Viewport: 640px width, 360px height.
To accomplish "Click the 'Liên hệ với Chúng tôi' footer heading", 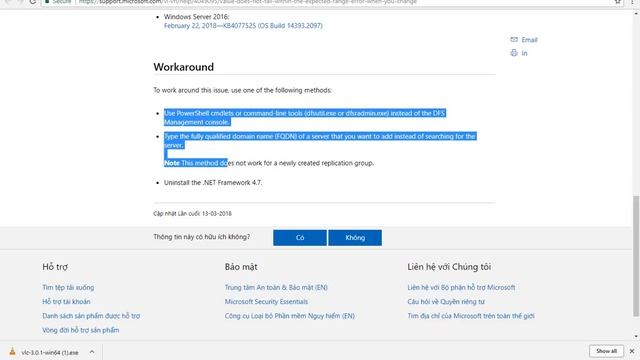I will [449, 267].
